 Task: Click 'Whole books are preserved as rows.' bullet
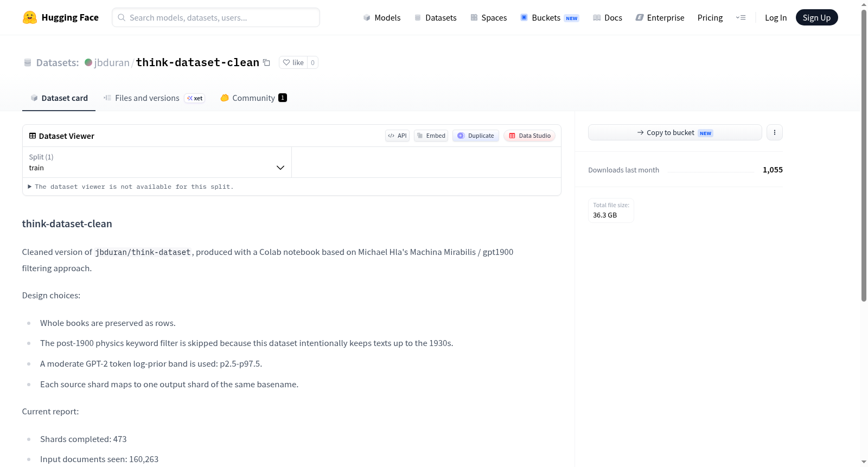click(x=108, y=323)
